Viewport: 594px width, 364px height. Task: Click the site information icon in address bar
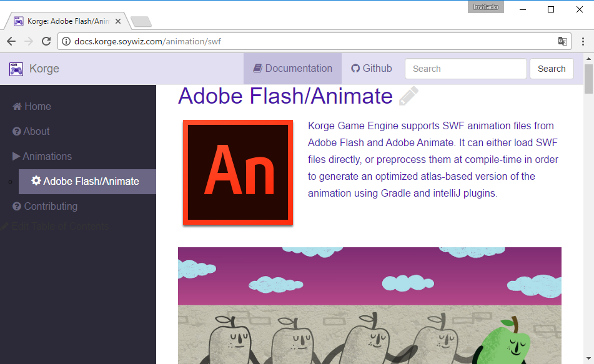pos(66,41)
